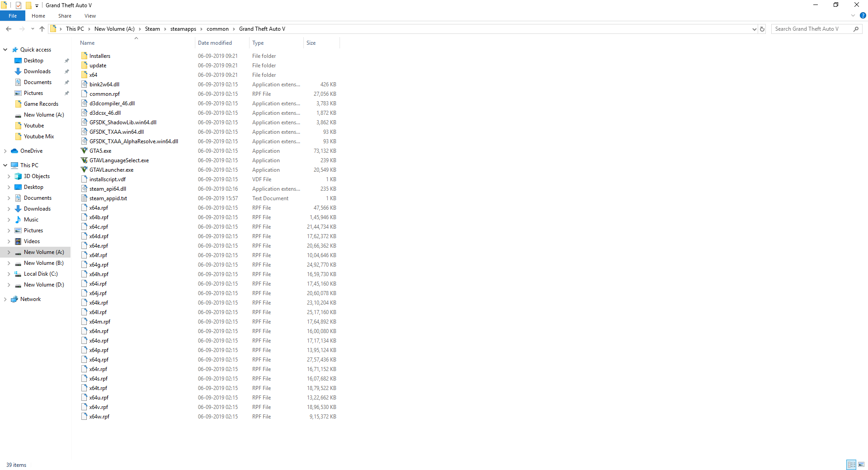Click This PC in the address breadcrumb

(75, 29)
